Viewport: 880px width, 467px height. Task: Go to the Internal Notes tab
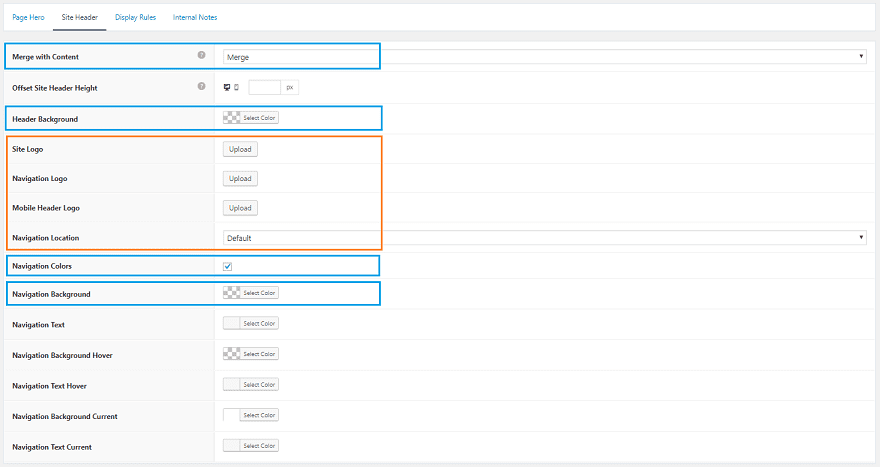tap(194, 18)
